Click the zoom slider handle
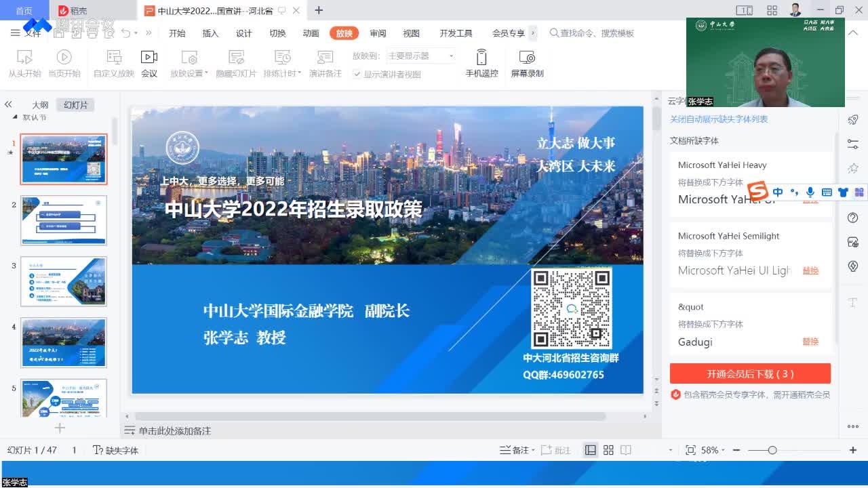 click(772, 450)
